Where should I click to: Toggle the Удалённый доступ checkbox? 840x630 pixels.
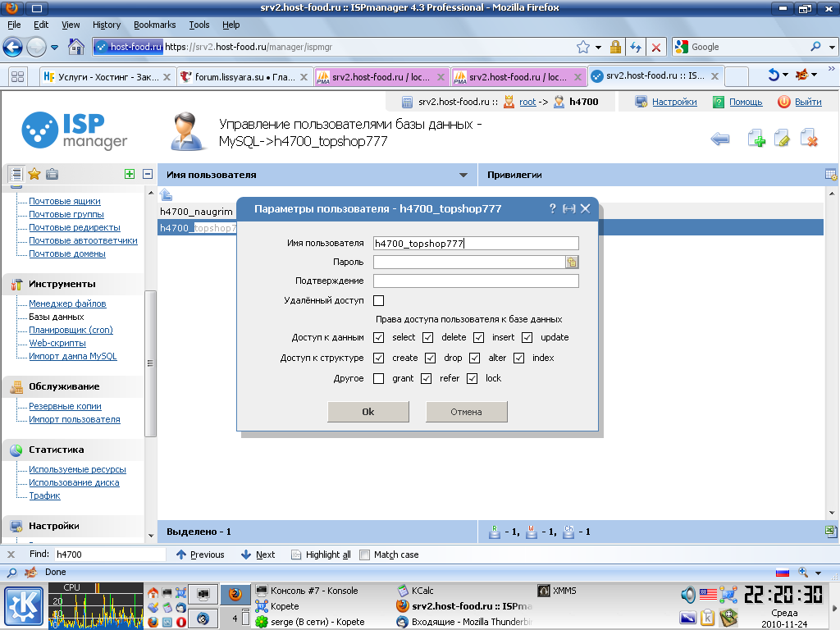pos(379,300)
